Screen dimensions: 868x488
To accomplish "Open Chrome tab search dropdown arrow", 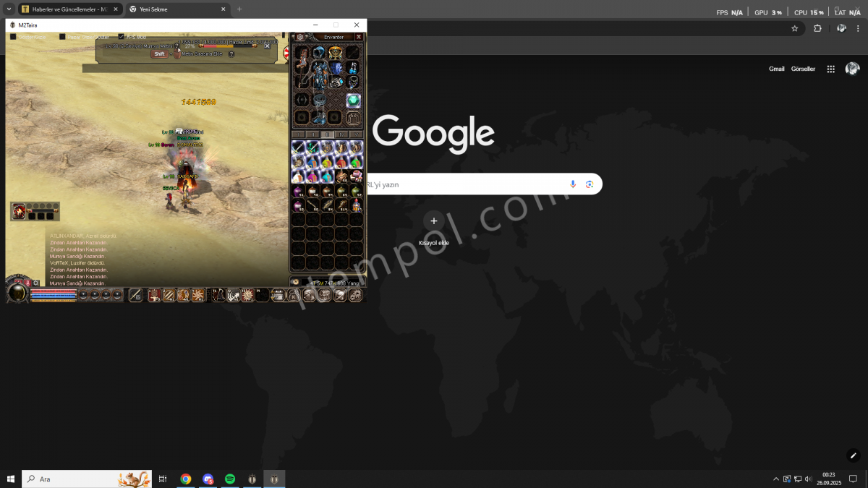I will 8,9.
